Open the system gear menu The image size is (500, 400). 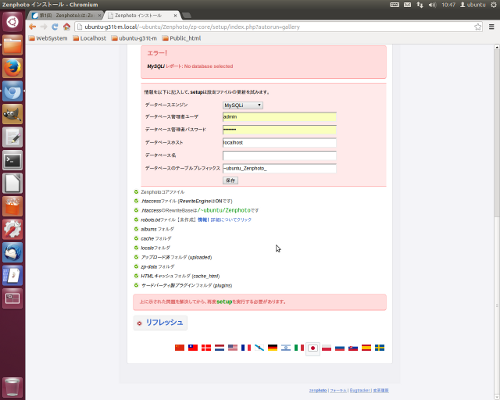coord(493,5)
